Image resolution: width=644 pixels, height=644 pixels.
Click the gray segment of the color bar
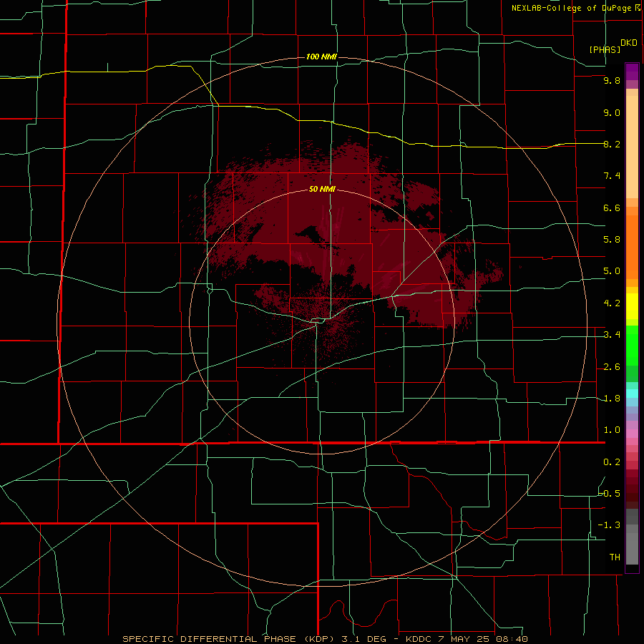tap(632, 548)
